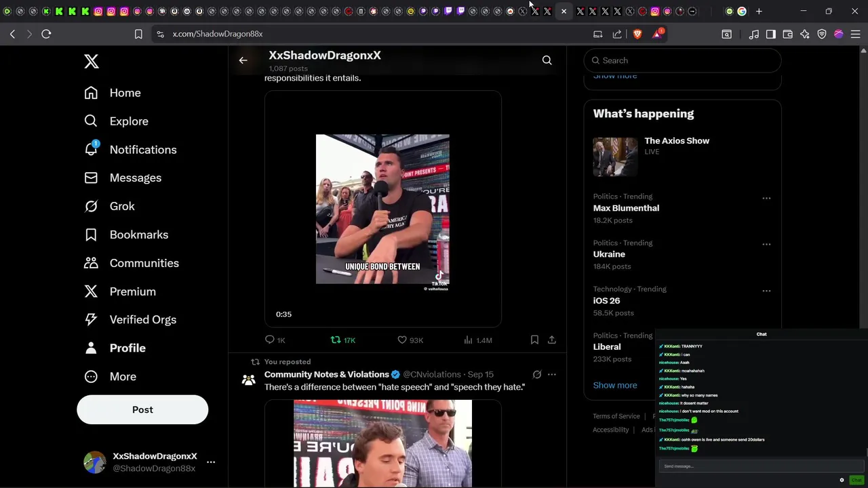
Task: Open Leo AI sparkle icon in toolbar
Action: coord(805,34)
